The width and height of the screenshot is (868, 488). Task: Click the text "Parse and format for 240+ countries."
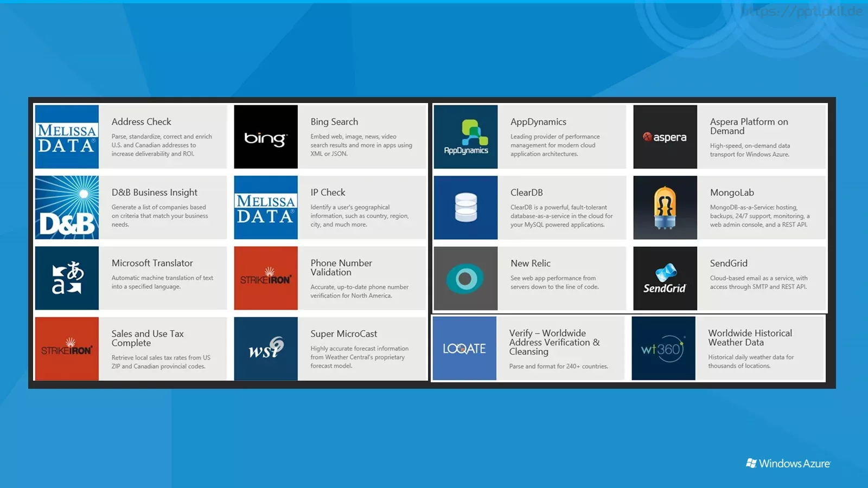[559, 366]
